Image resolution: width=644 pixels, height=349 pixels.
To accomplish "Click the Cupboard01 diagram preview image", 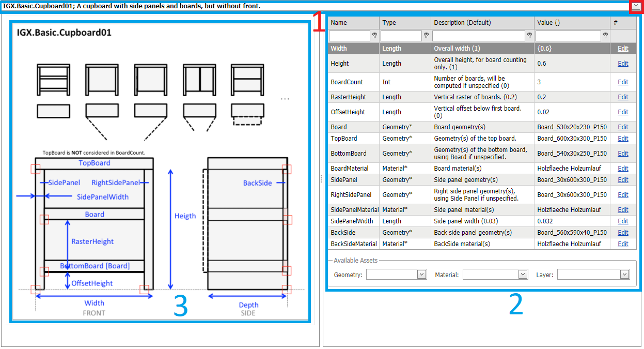I will (x=160, y=172).
